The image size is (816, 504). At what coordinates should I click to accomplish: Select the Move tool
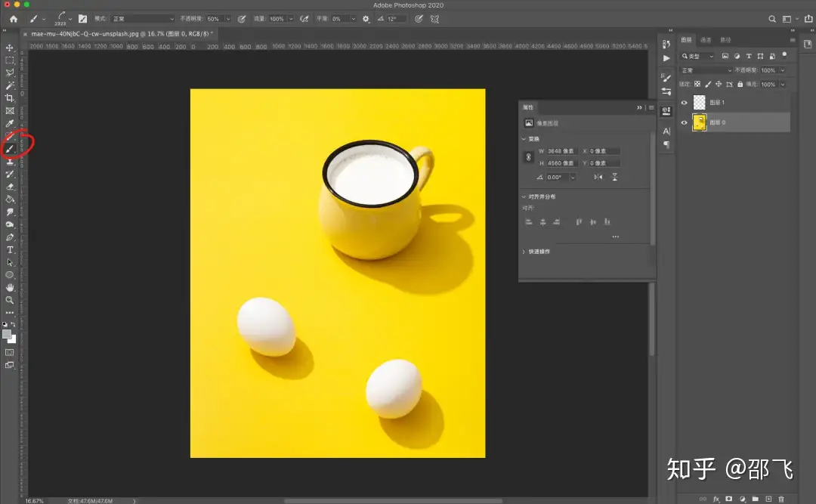pyautogui.click(x=10, y=48)
